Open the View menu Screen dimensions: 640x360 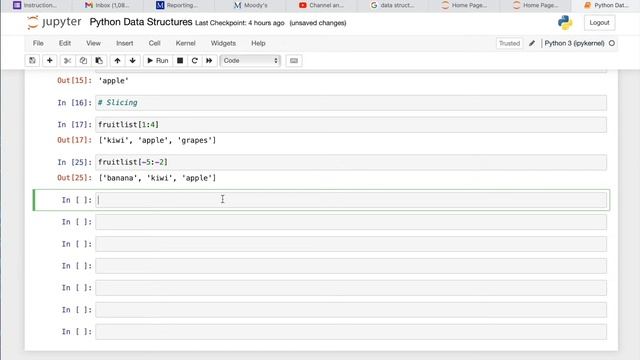click(x=93, y=43)
